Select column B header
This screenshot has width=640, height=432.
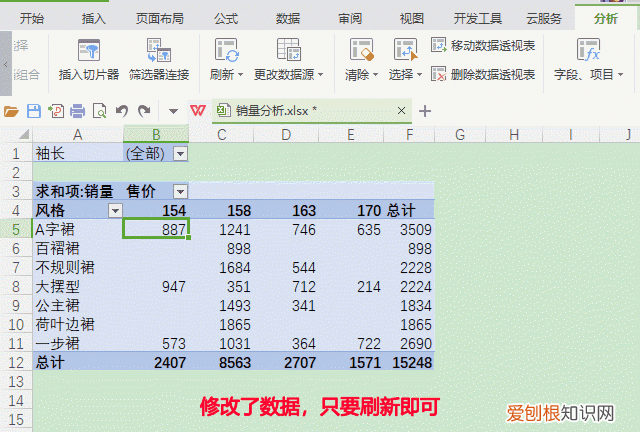[x=156, y=134]
